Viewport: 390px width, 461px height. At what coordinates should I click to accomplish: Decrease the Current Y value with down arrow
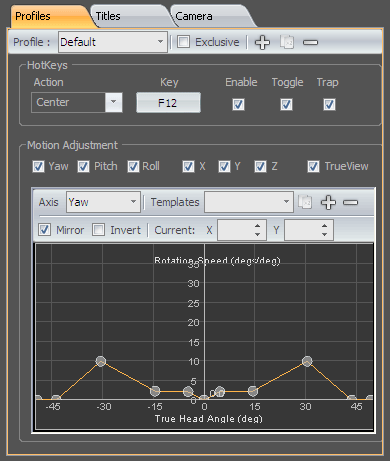pyautogui.click(x=325, y=234)
